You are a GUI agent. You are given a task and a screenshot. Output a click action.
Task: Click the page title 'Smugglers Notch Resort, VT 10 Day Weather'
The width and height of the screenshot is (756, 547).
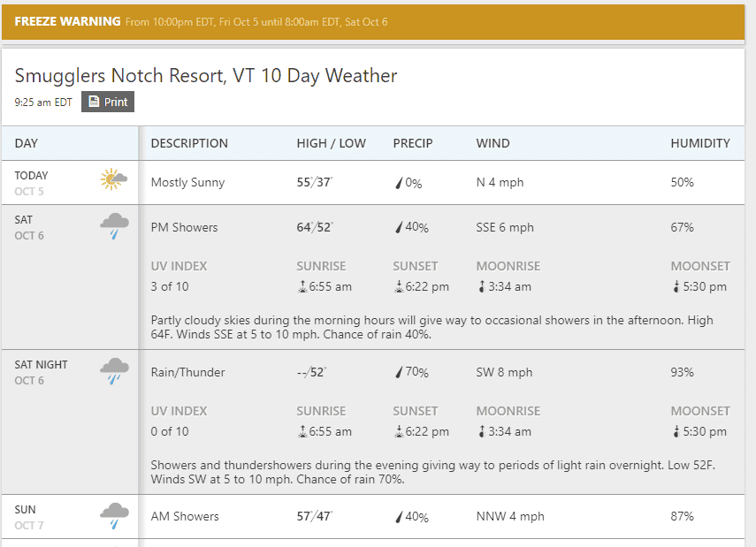tap(206, 76)
